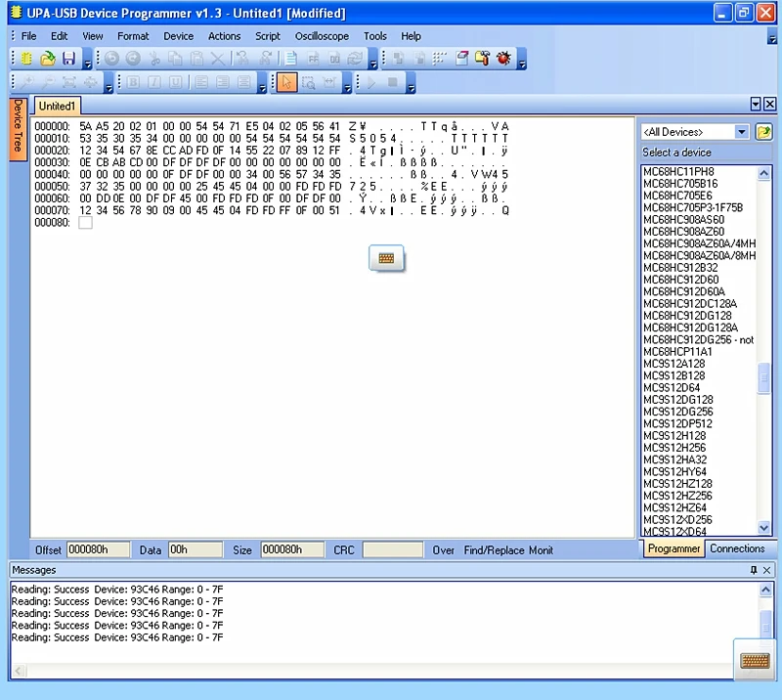Image resolution: width=782 pixels, height=700 pixels.
Task: Select the Programmer tab
Action: (673, 548)
